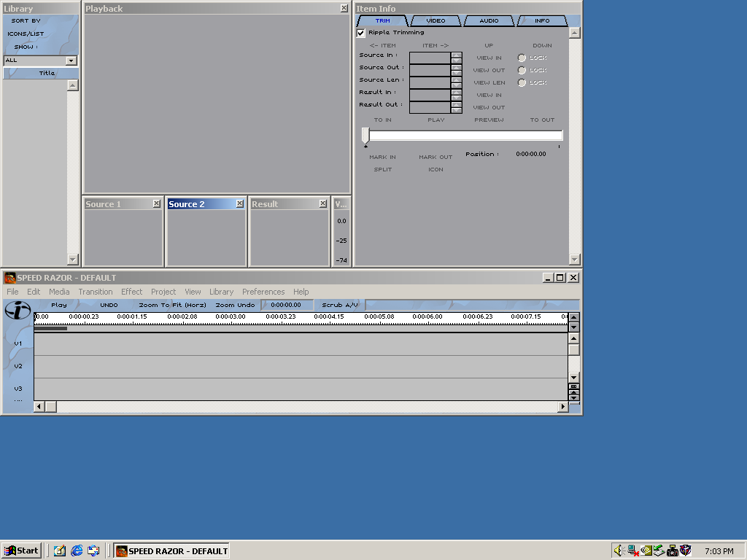Close the Result monitor
The image size is (747, 560).
(322, 203)
